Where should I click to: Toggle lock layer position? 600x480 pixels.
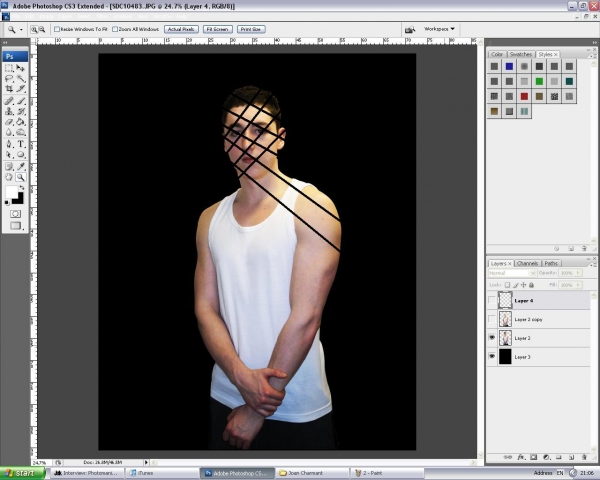coord(523,285)
